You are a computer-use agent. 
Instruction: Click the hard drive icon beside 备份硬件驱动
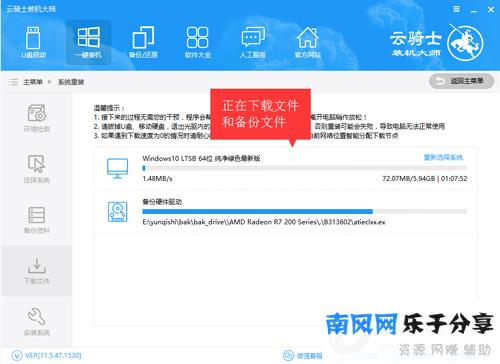pos(117,212)
